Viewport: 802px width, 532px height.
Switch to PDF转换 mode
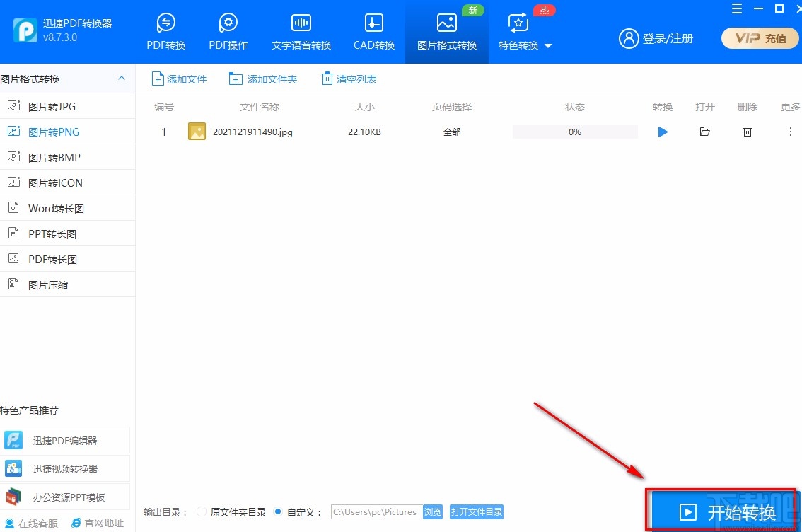[165, 31]
